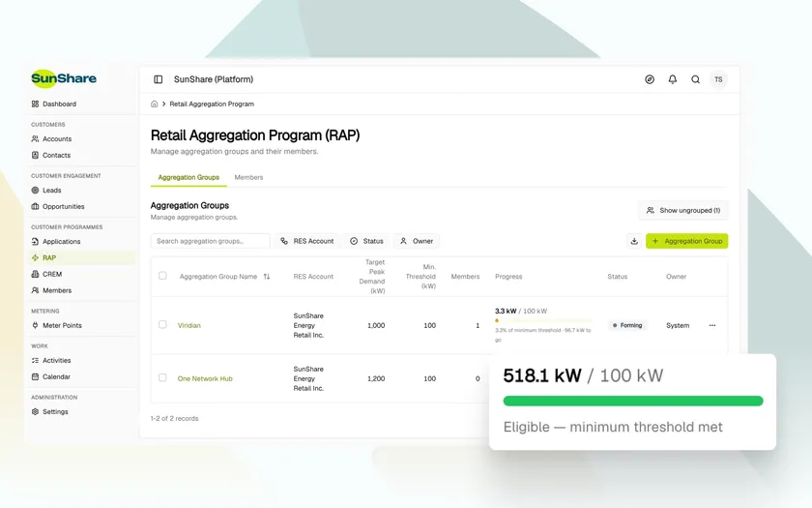812x508 pixels.
Task: Open notifications bell
Action: coord(672,79)
